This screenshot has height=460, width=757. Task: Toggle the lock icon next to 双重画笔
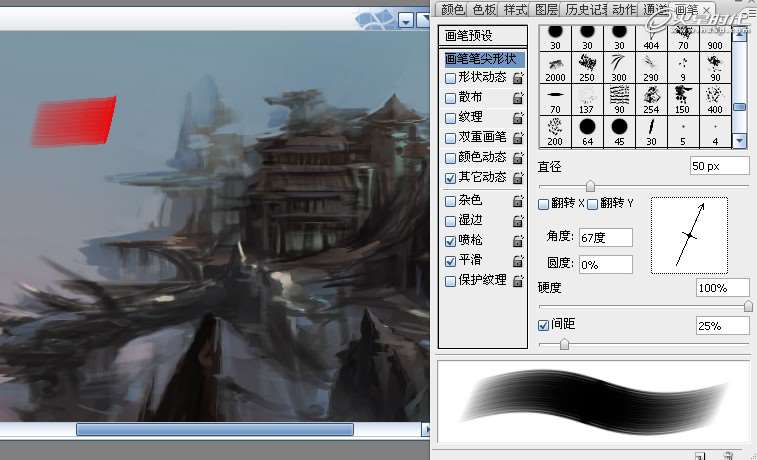[x=518, y=138]
